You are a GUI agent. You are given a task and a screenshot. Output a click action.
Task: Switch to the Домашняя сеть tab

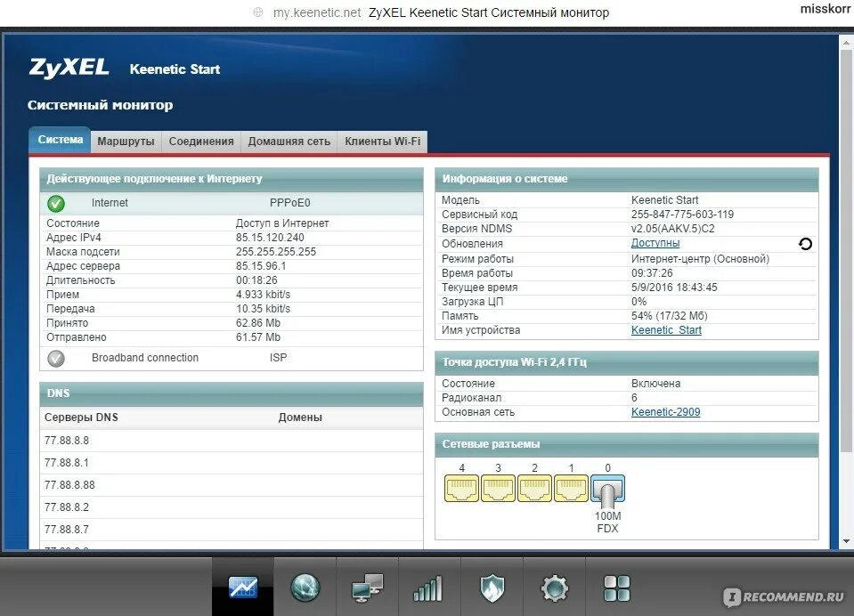[x=289, y=141]
